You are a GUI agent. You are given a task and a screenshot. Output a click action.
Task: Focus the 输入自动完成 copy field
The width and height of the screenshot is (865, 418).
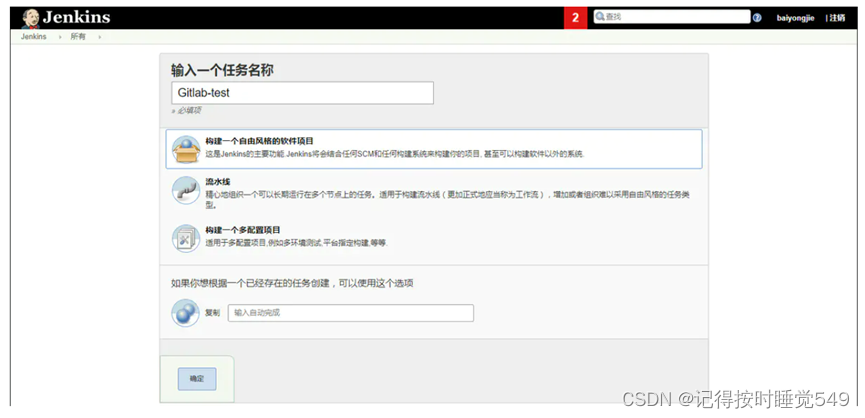tap(351, 313)
